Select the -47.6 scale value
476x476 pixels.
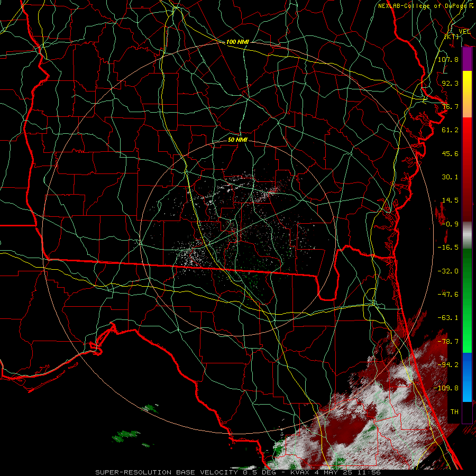[448, 295]
